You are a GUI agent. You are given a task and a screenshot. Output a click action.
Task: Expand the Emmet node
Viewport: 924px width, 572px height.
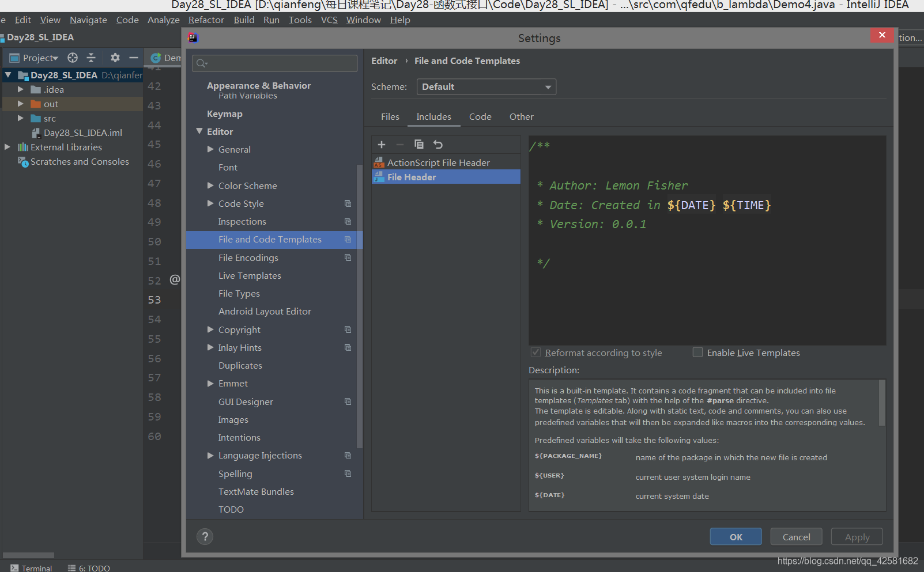pyautogui.click(x=210, y=383)
